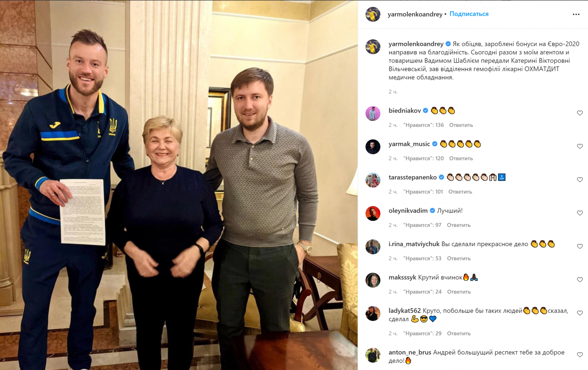Tap heart beside ladykat562's comment
Screen dimensions: 588x370
tap(580, 313)
